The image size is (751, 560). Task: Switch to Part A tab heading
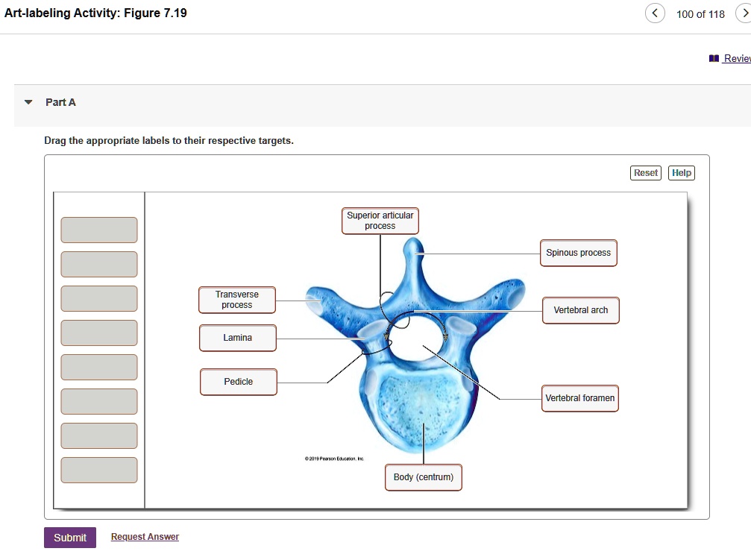(x=60, y=102)
